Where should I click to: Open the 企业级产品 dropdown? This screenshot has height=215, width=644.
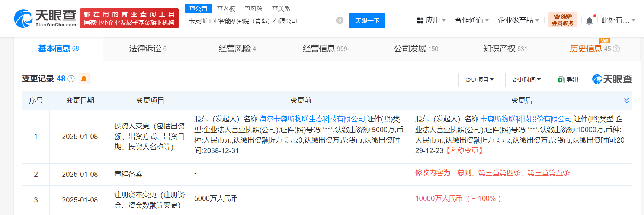[x=518, y=20]
